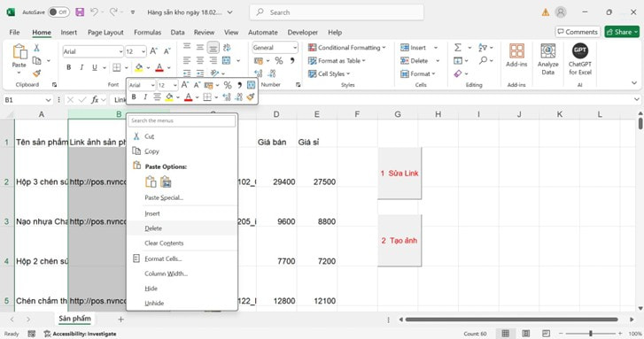Open the mini toolbar font size dropdown
Image resolution: width=644 pixels, height=339 pixels.
(x=175, y=85)
